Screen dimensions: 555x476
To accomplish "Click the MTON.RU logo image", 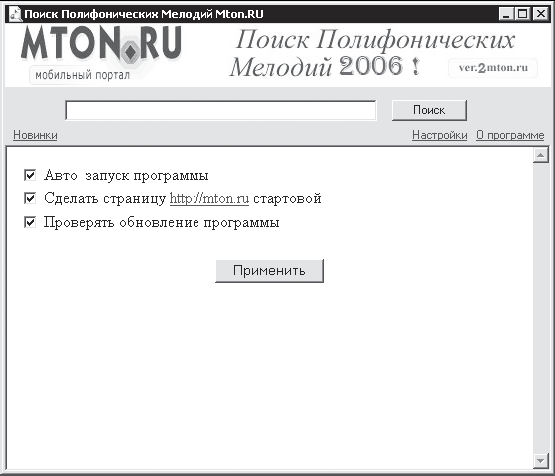I will 102,53.
